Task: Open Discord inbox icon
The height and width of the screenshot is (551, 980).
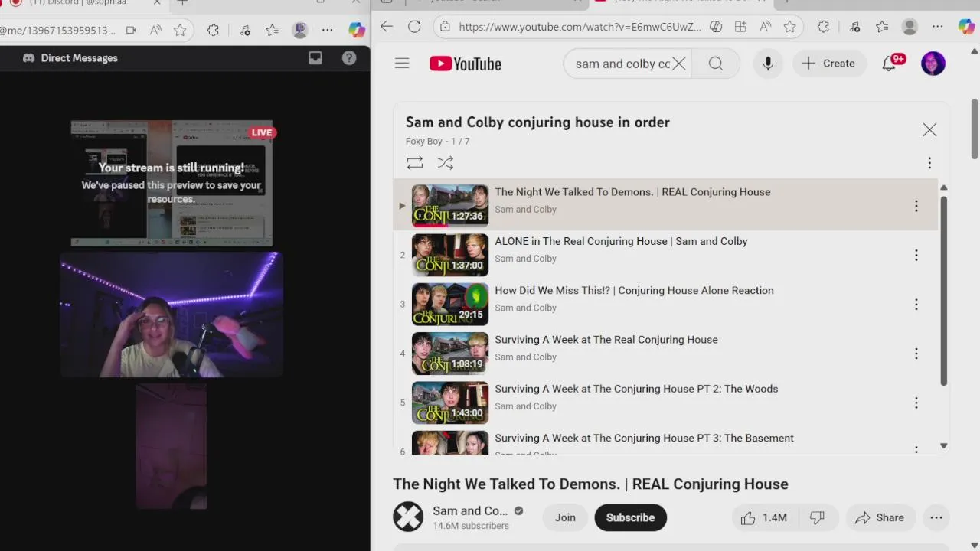Action: point(315,58)
